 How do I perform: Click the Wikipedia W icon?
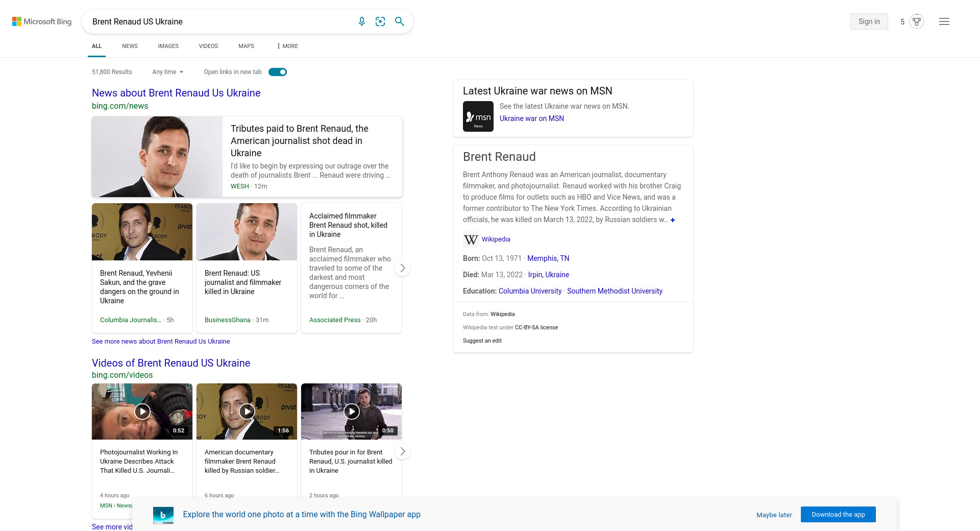[471, 239]
